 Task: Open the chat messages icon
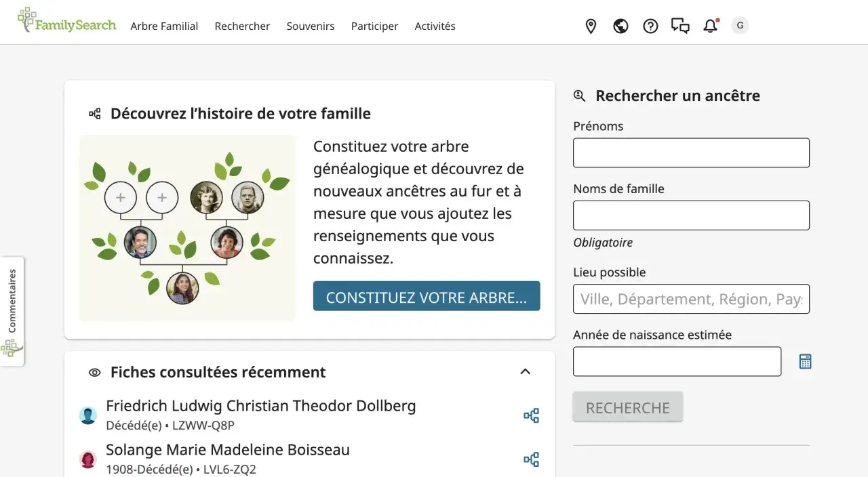[x=680, y=26]
